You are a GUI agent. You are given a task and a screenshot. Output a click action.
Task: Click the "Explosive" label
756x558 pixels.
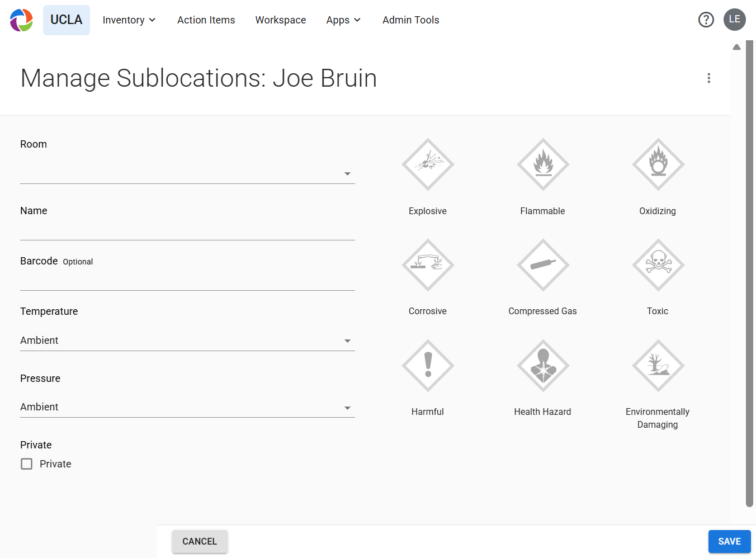(x=428, y=211)
